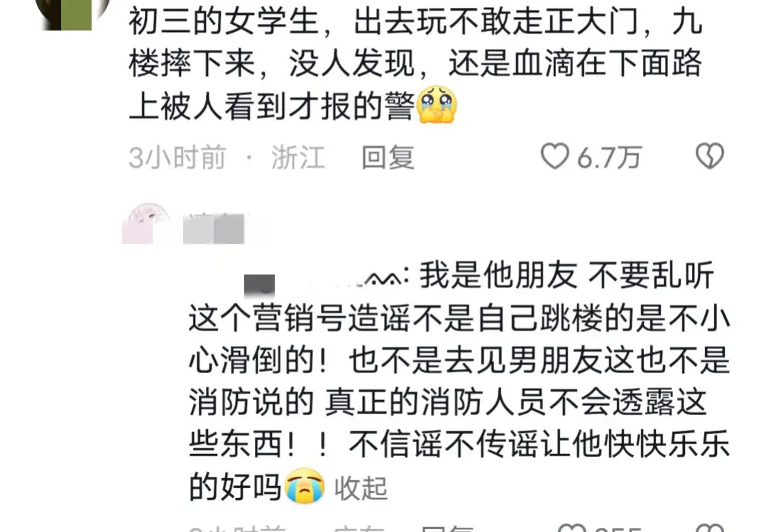Tap the reply's like count at the bottom

(618, 528)
